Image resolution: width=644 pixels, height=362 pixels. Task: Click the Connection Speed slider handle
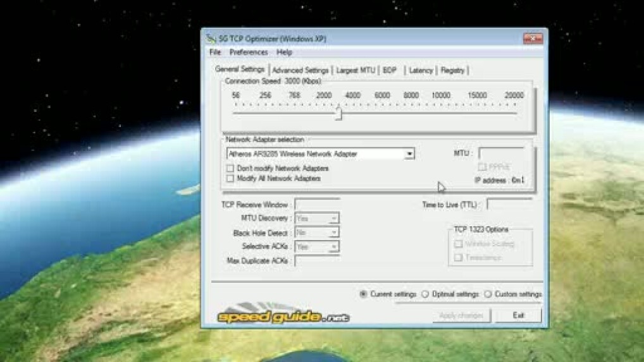pyautogui.click(x=338, y=114)
